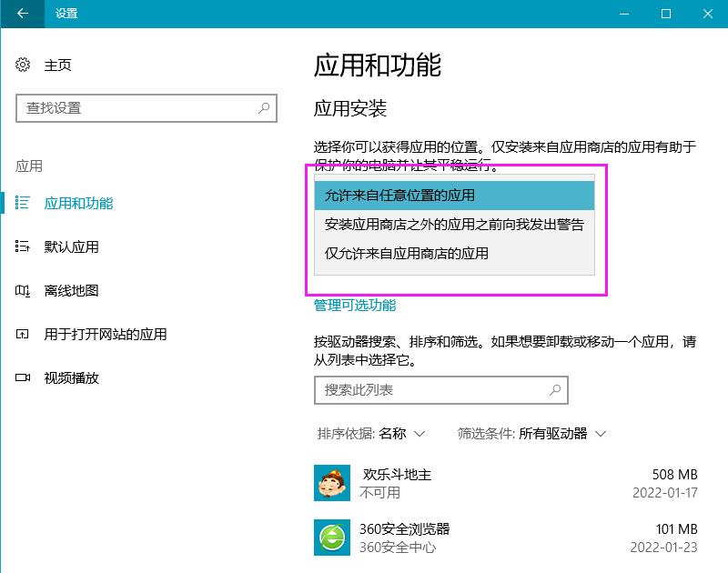Image resolution: width=728 pixels, height=573 pixels.
Task: Click the home gear icon
Action: click(x=22, y=65)
